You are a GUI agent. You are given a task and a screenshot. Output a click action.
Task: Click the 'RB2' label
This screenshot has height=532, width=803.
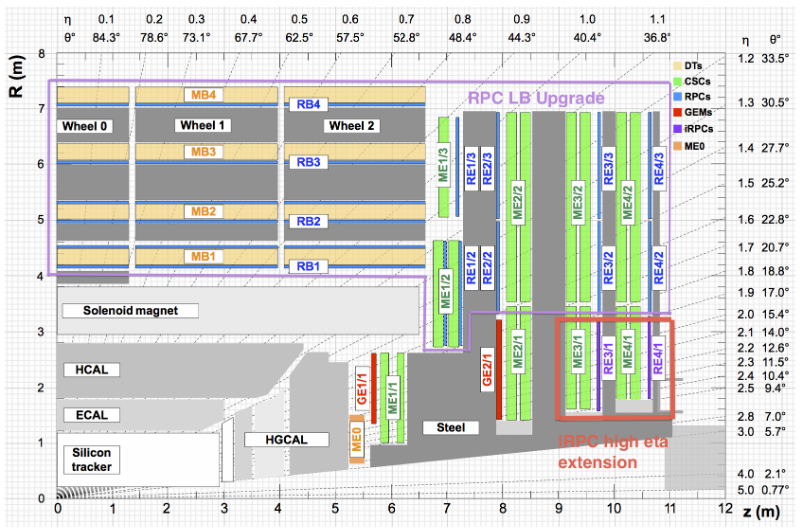point(308,222)
